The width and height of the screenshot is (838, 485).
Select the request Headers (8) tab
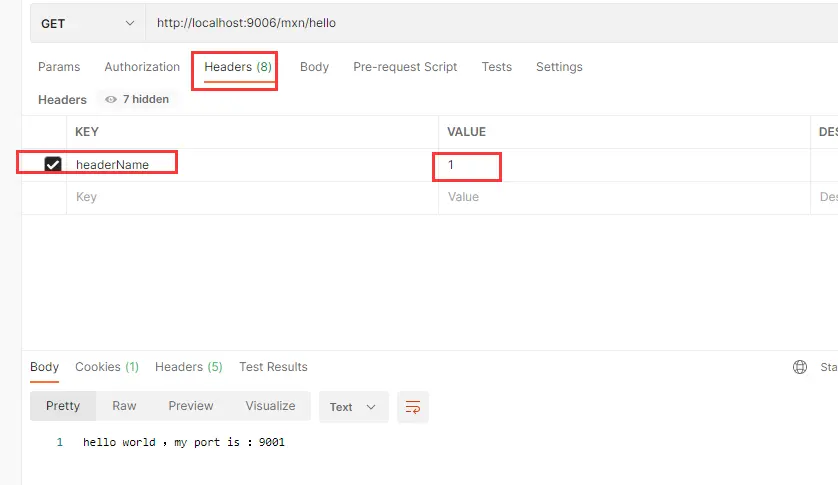coord(238,67)
